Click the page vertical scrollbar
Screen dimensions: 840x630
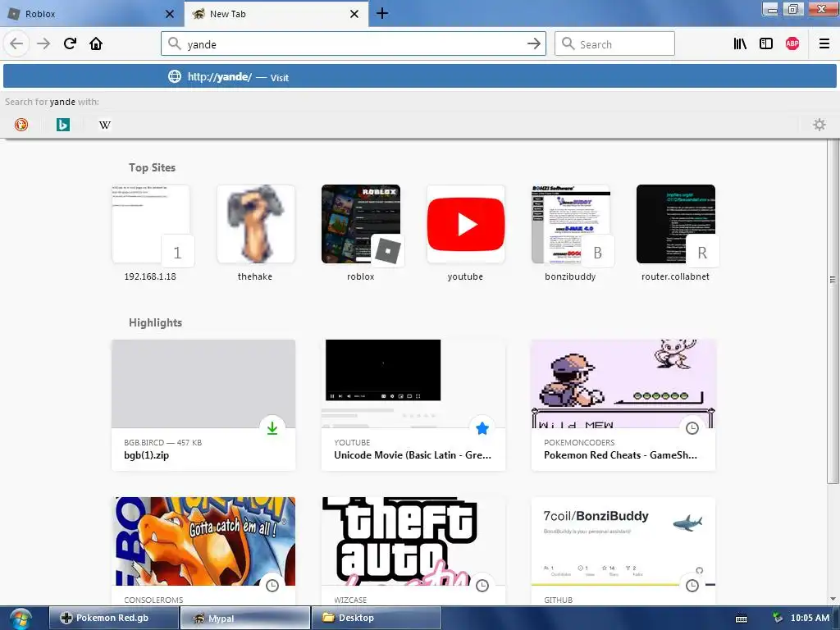(x=833, y=280)
